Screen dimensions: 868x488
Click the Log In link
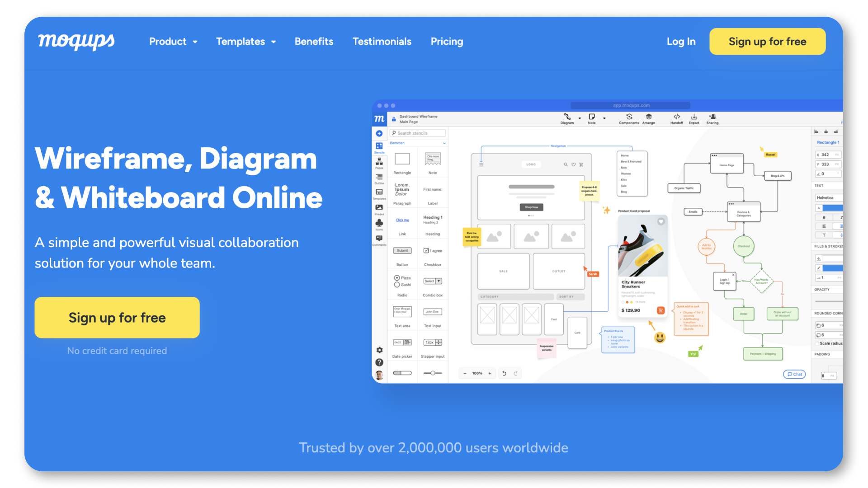[681, 41]
